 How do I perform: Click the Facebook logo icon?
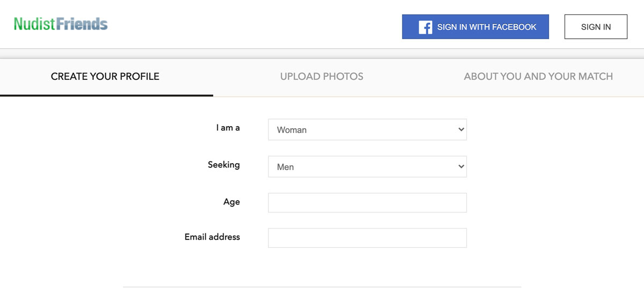425,27
